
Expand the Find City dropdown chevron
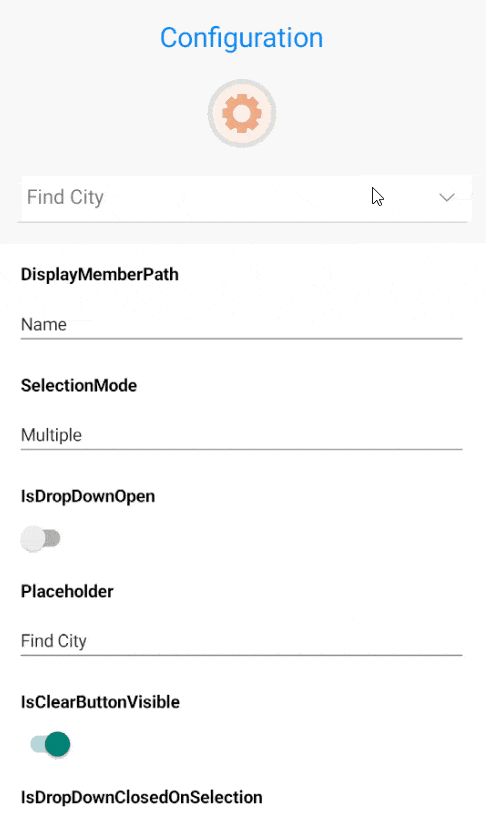click(x=446, y=198)
